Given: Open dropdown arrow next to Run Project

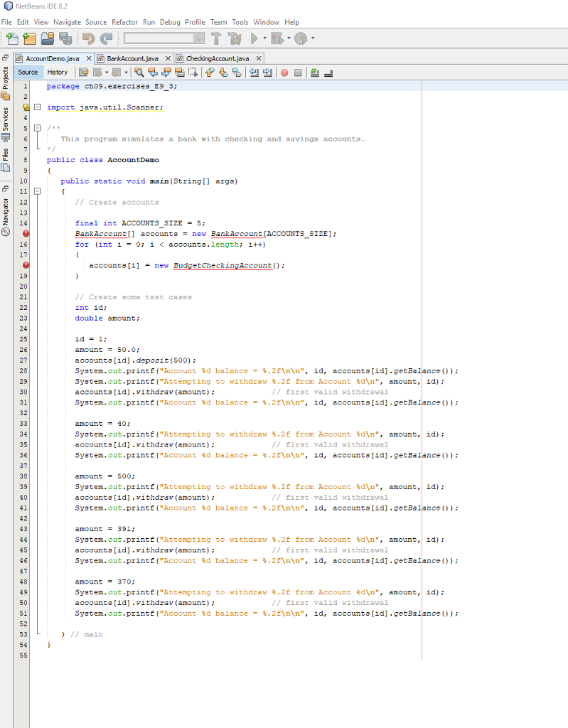Looking at the screenshot, I should (x=264, y=38).
